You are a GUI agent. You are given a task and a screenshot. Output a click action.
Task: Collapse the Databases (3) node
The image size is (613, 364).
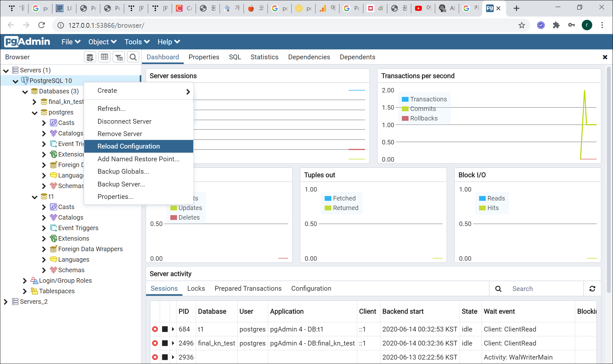(25, 91)
